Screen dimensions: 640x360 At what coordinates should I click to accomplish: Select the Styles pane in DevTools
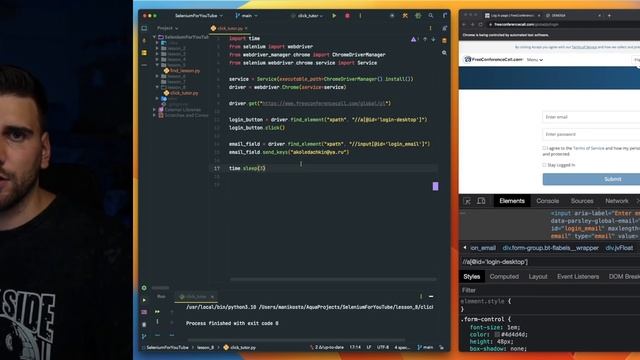coord(471,276)
